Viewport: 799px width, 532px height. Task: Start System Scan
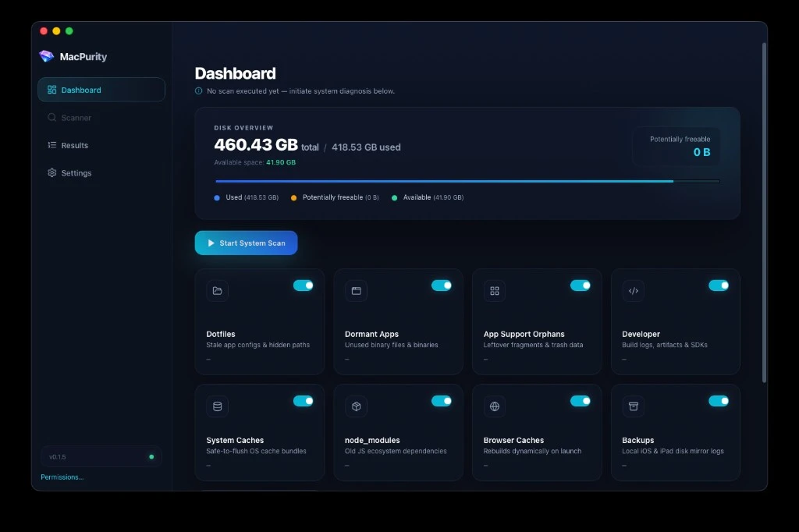tap(246, 243)
